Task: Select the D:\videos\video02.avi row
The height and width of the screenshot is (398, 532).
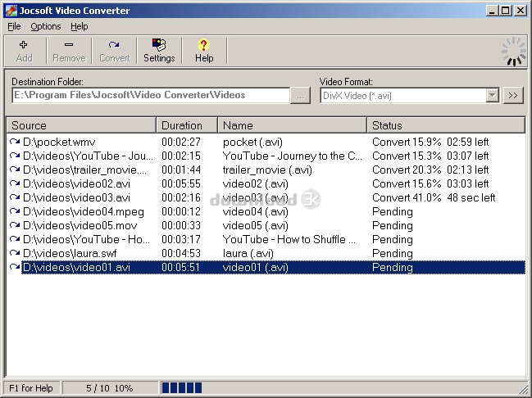Action: (266, 183)
